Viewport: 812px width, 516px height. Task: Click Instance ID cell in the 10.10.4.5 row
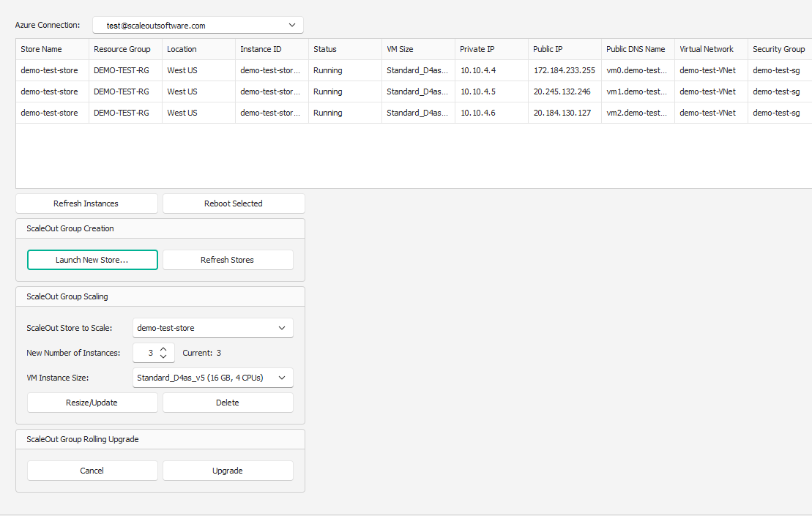270,91
